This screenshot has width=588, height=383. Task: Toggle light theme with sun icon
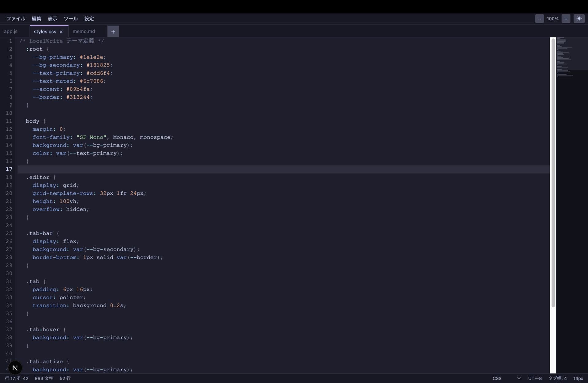579,19
